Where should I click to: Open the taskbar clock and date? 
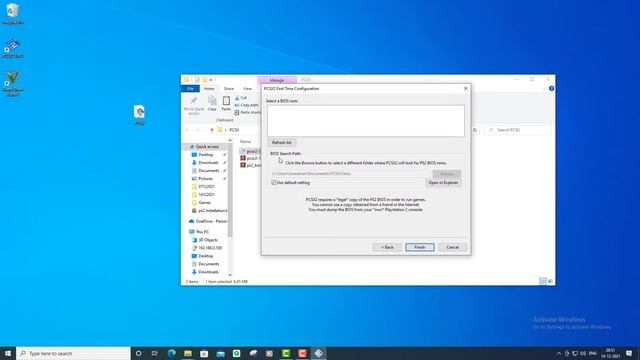point(610,353)
